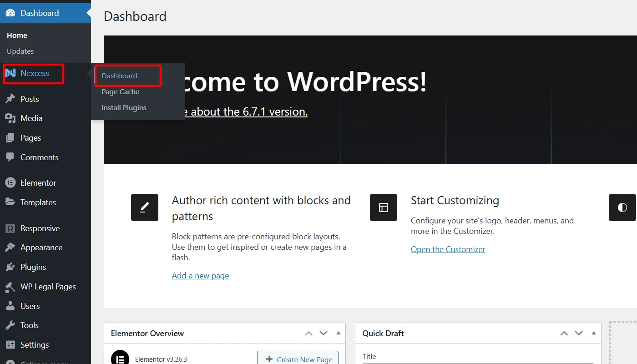Click the Tools wrench icon
This screenshot has width=637, height=364.
(x=10, y=325)
